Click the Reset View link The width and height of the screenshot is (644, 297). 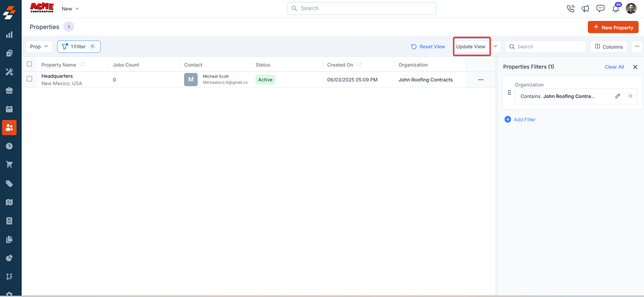(x=428, y=47)
